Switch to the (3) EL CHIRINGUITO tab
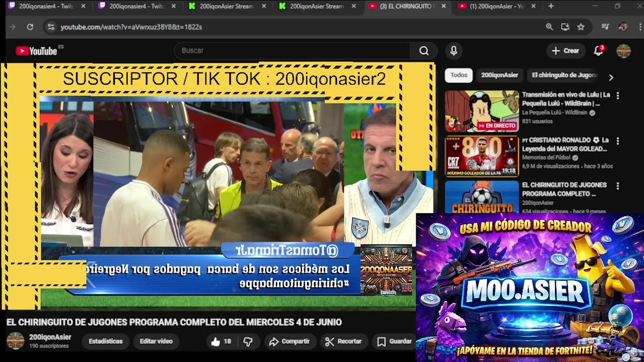Screen dimensions: 644x362 pyautogui.click(x=406, y=6)
